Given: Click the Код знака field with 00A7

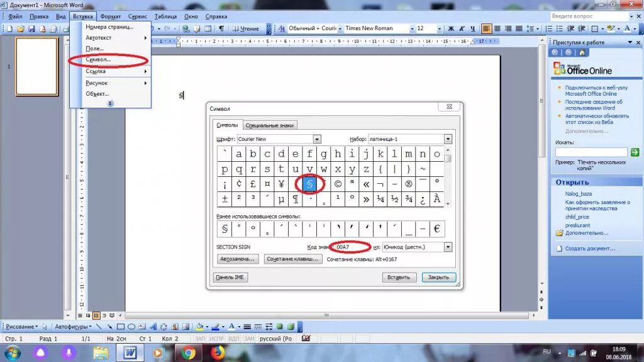Looking at the screenshot, I should (x=352, y=247).
